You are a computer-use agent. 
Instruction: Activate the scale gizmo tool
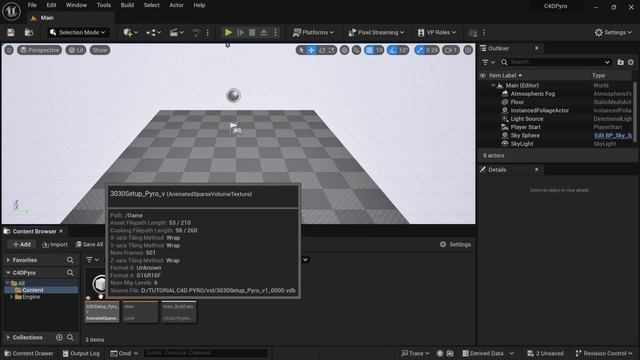coord(332,50)
